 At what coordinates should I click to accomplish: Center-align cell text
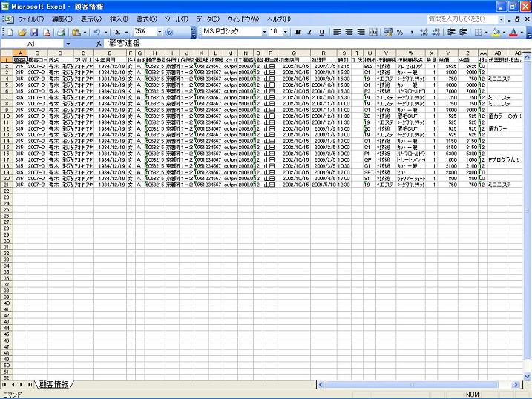[x=349, y=32]
